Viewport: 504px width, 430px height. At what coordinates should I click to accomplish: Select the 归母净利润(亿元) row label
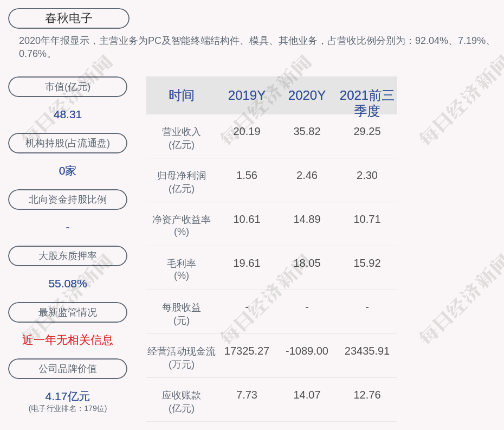pyautogui.click(x=181, y=182)
